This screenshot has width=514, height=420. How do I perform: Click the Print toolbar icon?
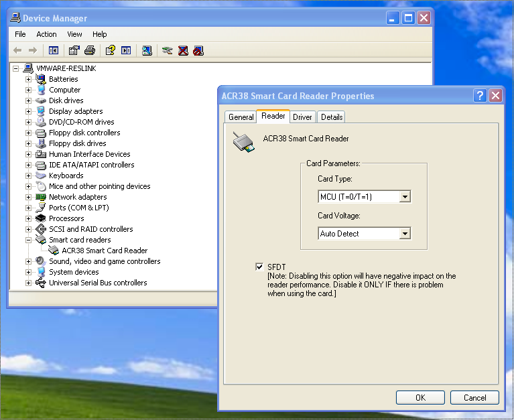tap(90, 50)
